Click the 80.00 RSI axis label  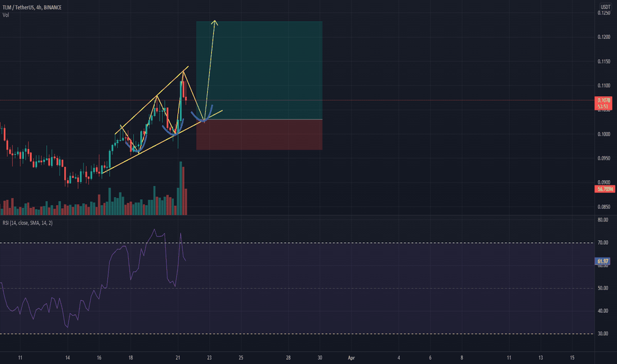tap(602, 220)
